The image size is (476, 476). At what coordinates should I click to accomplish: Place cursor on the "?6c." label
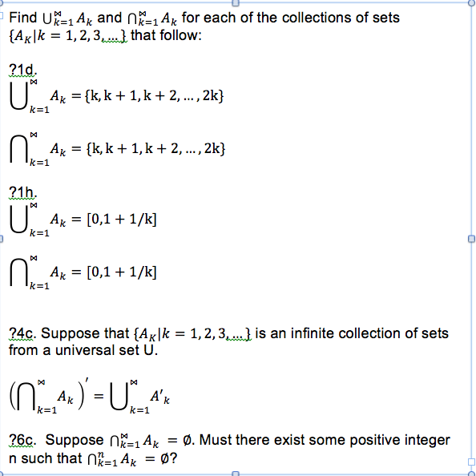[x=22, y=440]
